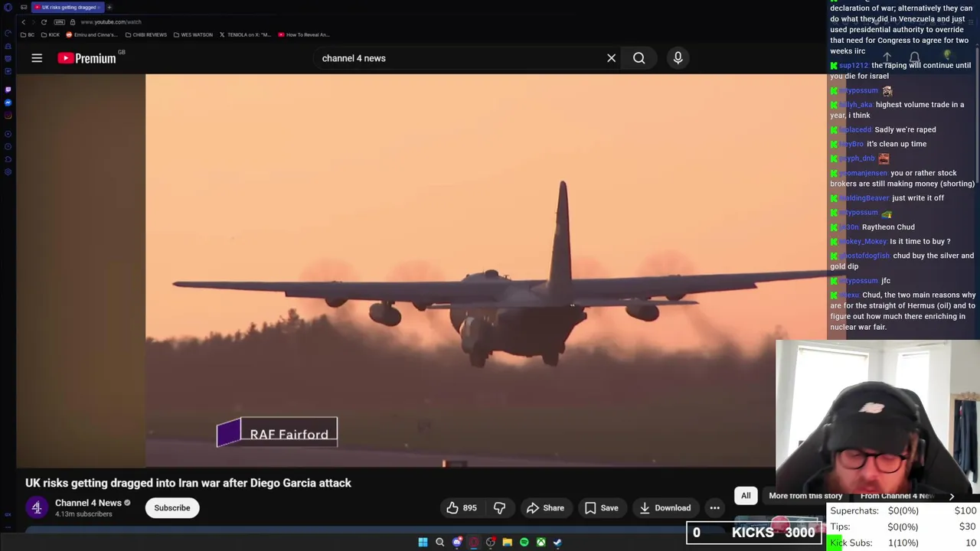Open the BC bookmark folder

pos(27,34)
